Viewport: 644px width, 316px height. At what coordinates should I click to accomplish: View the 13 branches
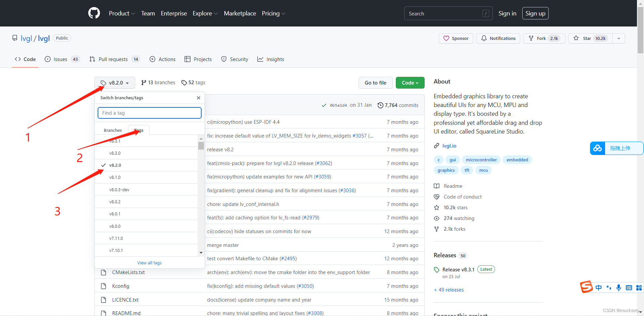click(x=158, y=83)
